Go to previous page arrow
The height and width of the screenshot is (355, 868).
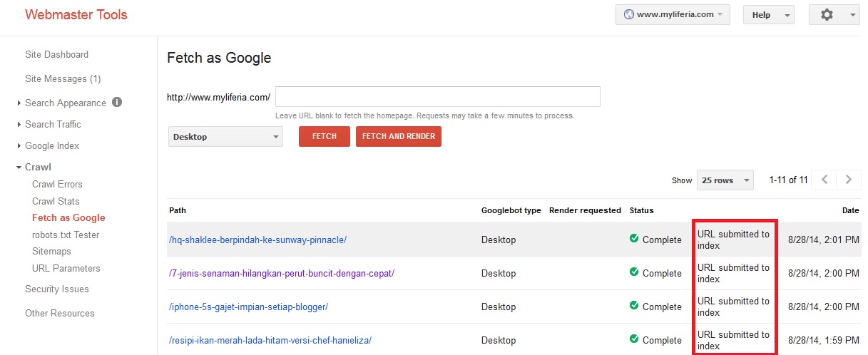point(824,180)
